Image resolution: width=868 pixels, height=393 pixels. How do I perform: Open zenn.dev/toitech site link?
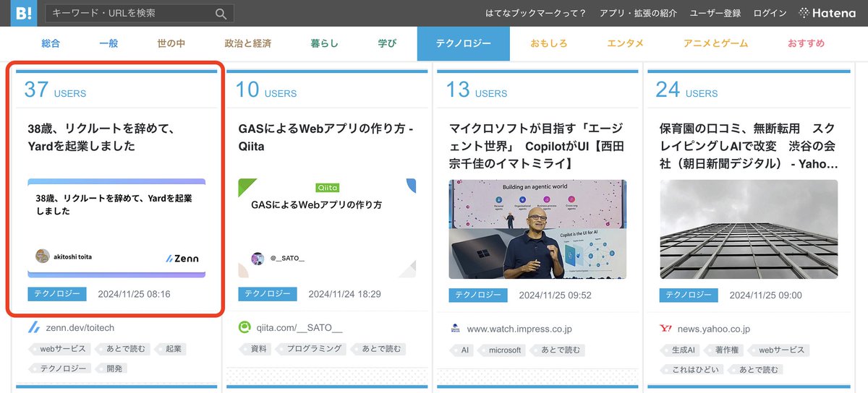(80, 328)
